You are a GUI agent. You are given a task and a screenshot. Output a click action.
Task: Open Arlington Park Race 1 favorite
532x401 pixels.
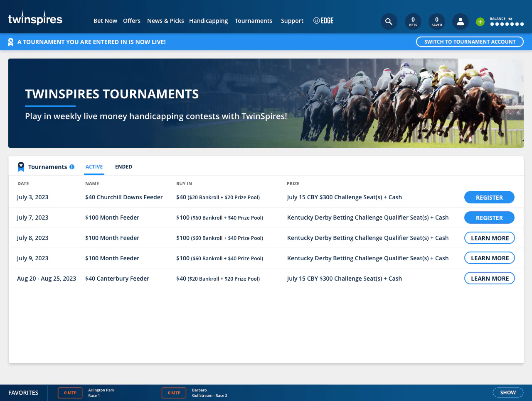pos(101,393)
